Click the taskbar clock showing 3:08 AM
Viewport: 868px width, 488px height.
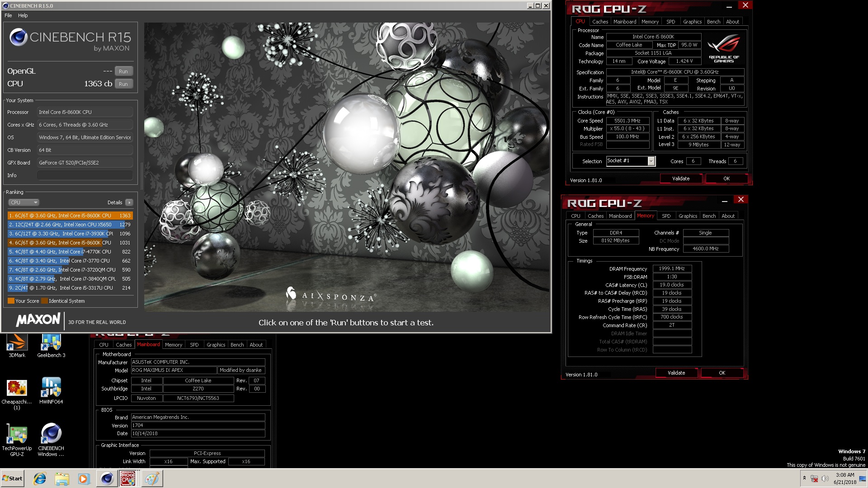[x=845, y=479]
